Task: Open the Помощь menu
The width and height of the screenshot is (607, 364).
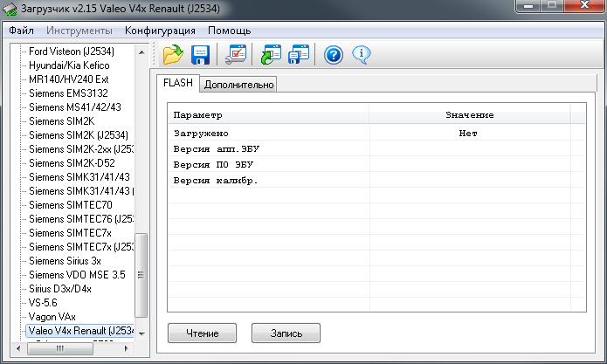Action: click(229, 31)
